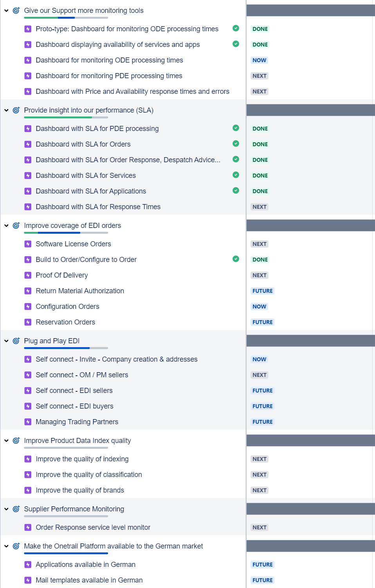Screen dimensions: 375x588
Task: Collapse Make the Onetrail Platform available group
Action: tap(6, 546)
